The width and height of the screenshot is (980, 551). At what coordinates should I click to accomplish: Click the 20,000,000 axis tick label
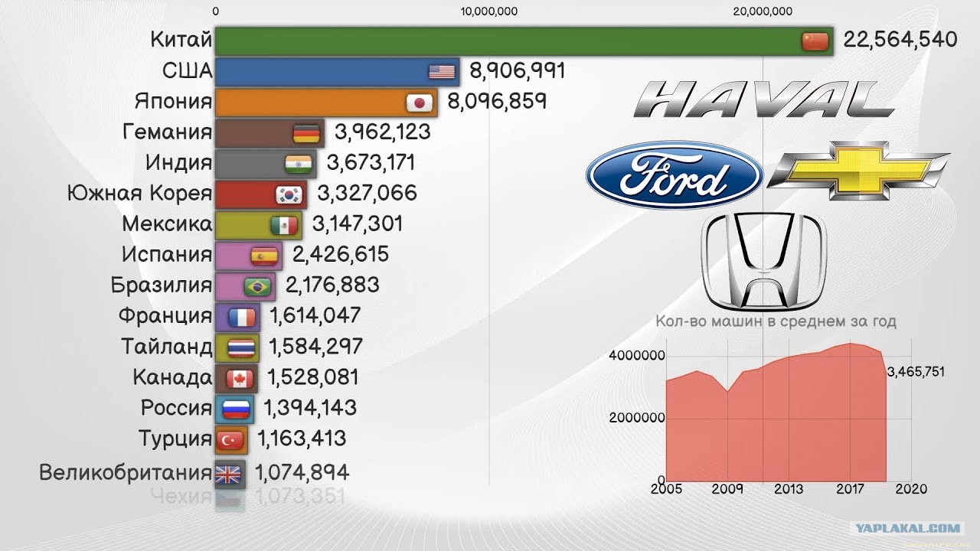tap(763, 11)
